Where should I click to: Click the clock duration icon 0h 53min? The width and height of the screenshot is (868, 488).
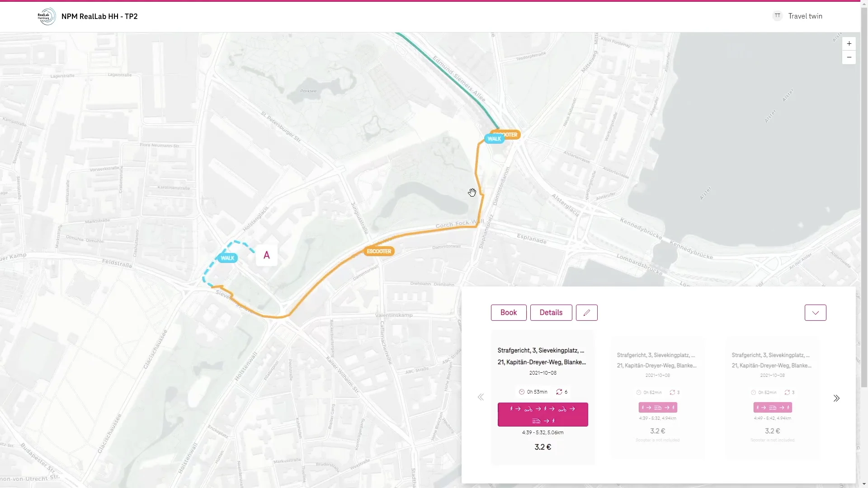click(x=522, y=392)
